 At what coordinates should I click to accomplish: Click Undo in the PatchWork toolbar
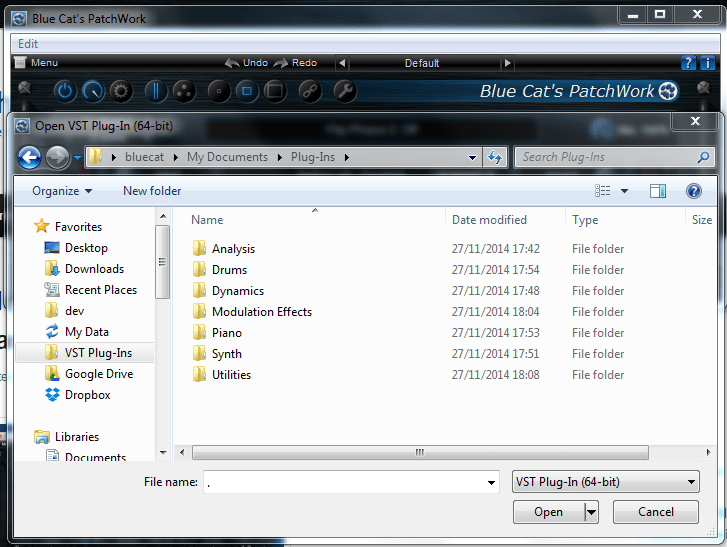pyautogui.click(x=246, y=63)
